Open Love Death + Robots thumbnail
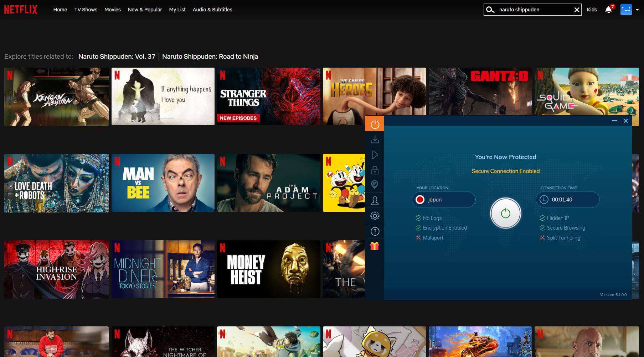Image resolution: width=644 pixels, height=357 pixels. (x=56, y=183)
